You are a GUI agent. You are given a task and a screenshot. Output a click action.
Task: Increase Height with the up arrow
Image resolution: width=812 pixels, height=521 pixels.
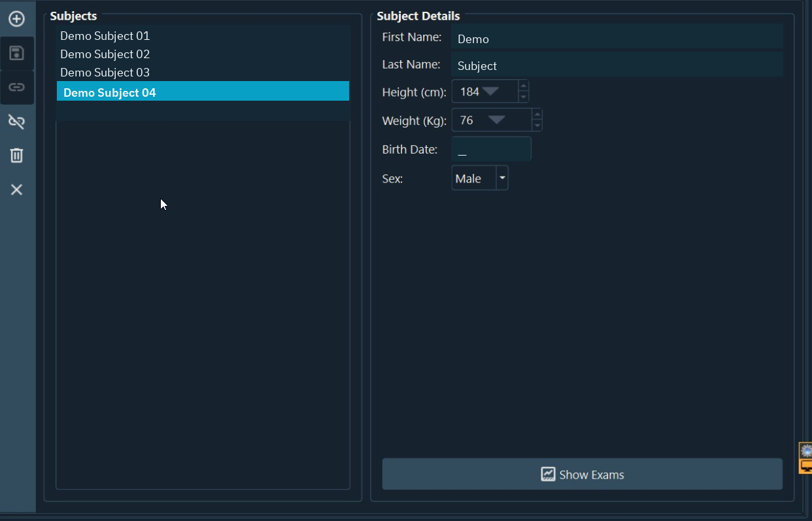pos(523,86)
